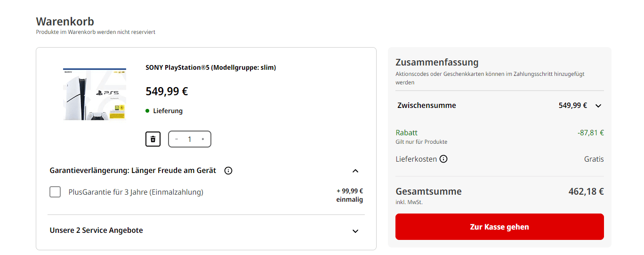Increase quantity with the plus button

click(203, 139)
